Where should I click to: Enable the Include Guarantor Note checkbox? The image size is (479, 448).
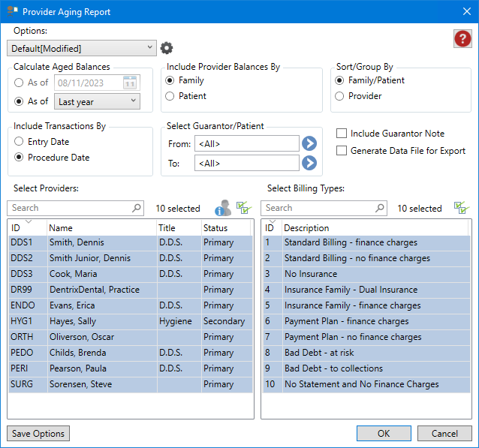point(342,134)
